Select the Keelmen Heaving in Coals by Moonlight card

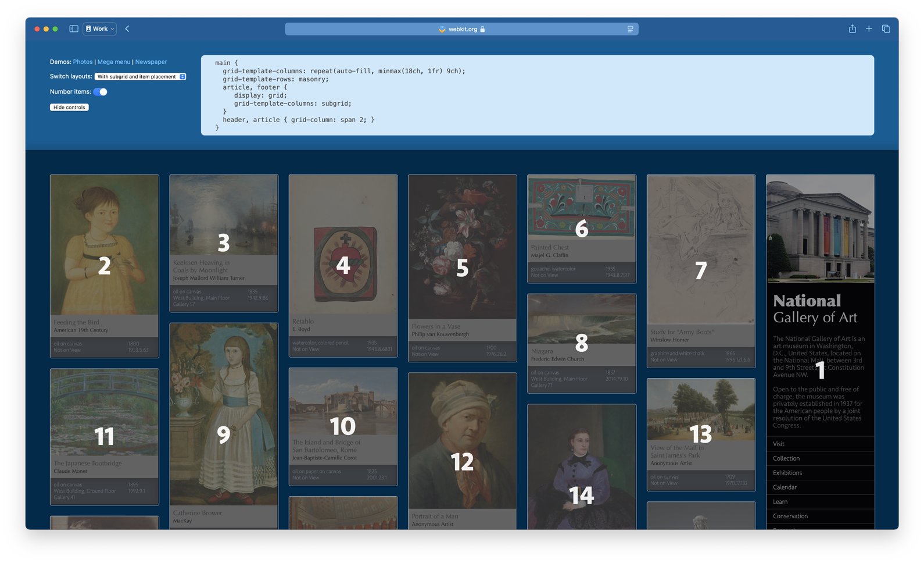pos(224,243)
